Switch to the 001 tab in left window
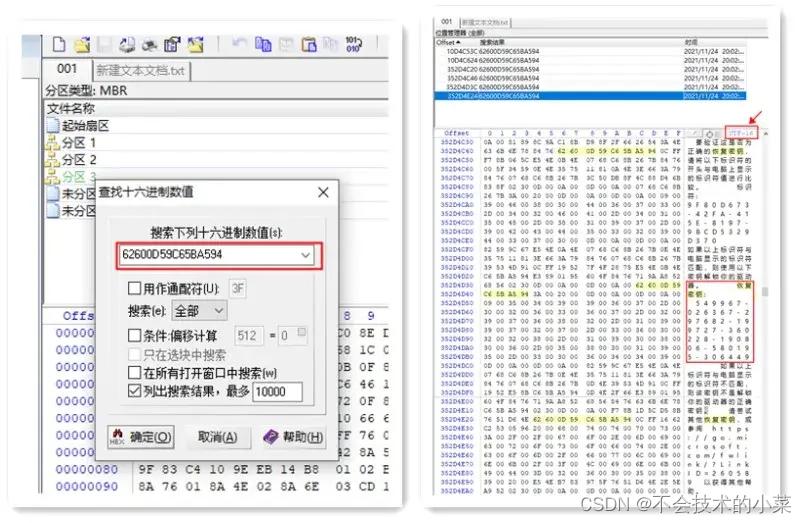Screen dimensions: 807x523 [67, 69]
